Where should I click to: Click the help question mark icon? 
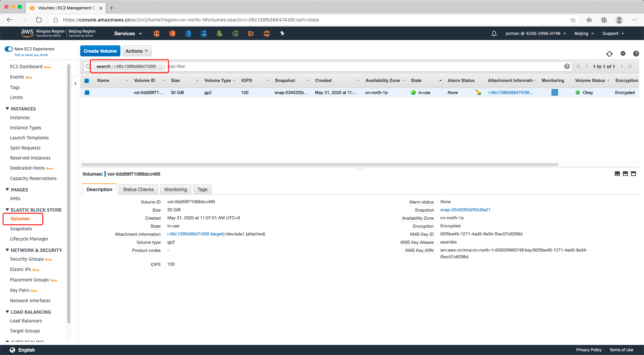click(636, 53)
